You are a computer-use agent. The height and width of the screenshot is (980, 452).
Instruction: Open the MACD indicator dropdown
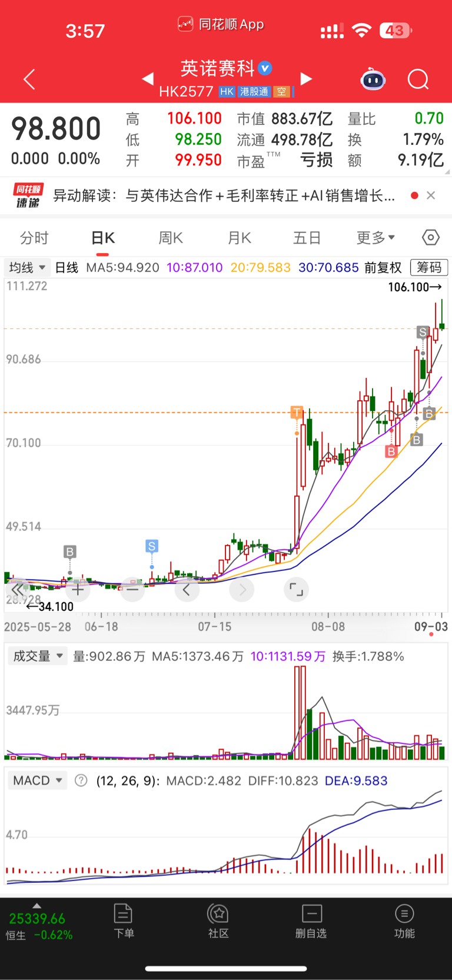pos(38,780)
